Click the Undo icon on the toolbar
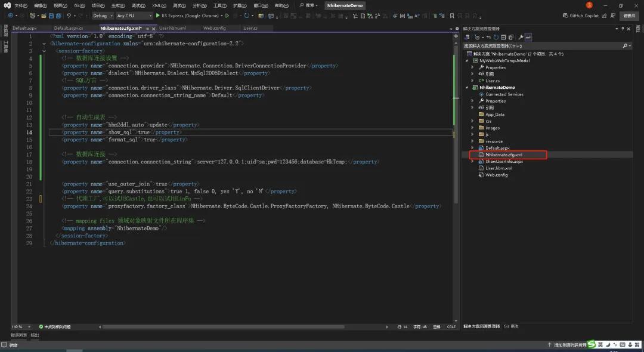 69,15
